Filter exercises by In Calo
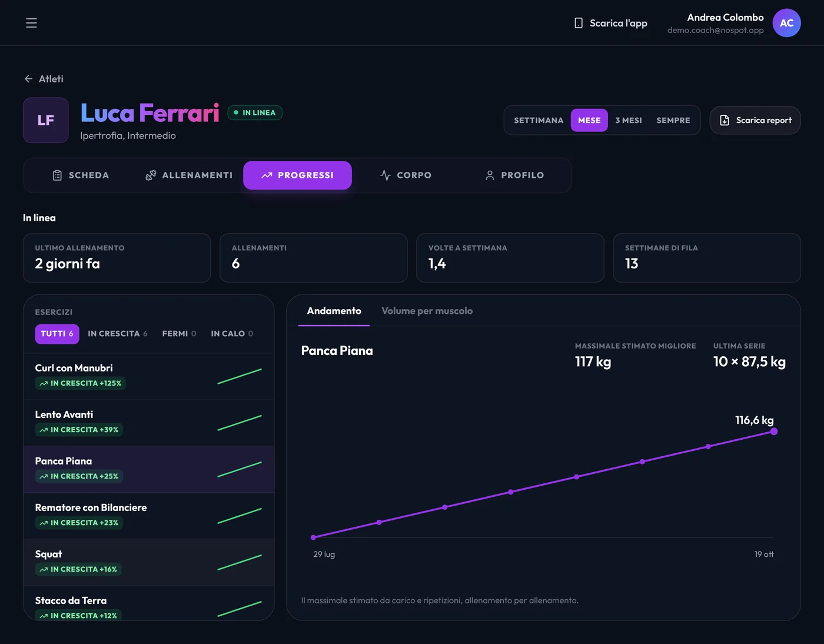 coord(232,334)
